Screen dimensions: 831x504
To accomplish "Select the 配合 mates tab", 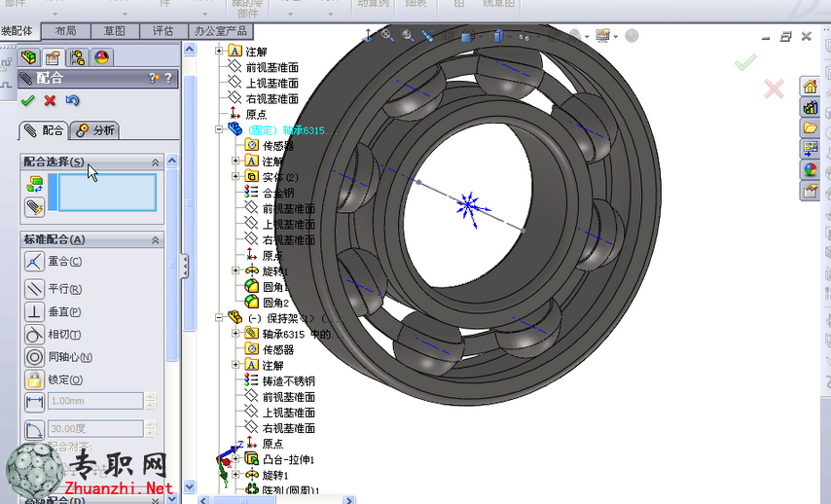I will [x=44, y=130].
